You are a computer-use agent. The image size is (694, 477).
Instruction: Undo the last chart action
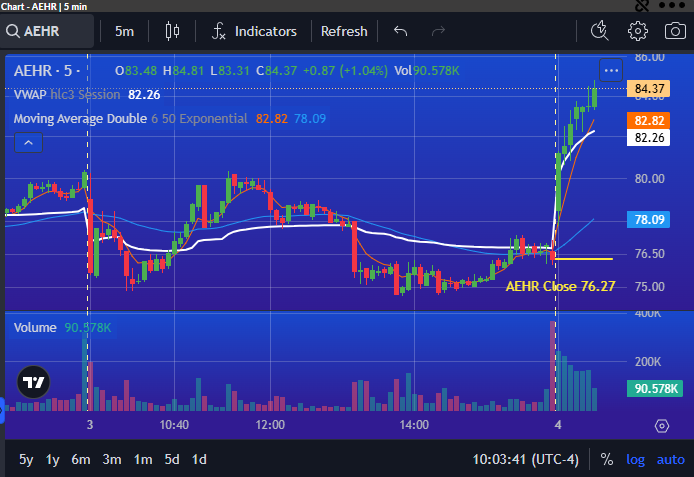click(x=401, y=31)
